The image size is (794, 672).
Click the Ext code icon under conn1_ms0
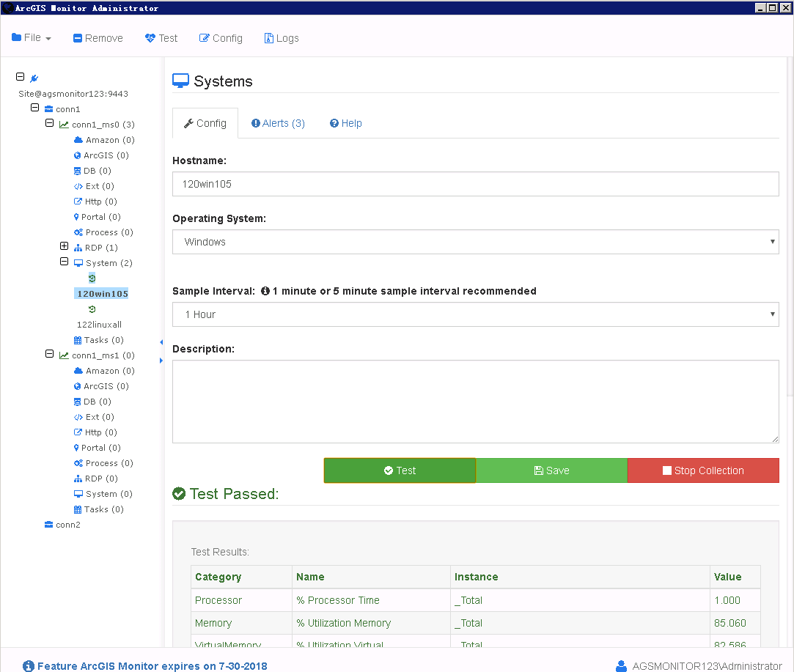[78, 186]
